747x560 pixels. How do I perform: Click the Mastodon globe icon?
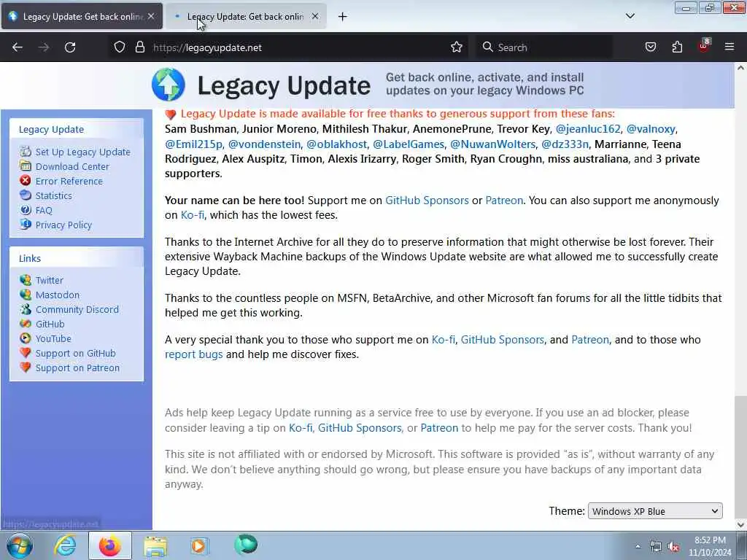pos(26,295)
